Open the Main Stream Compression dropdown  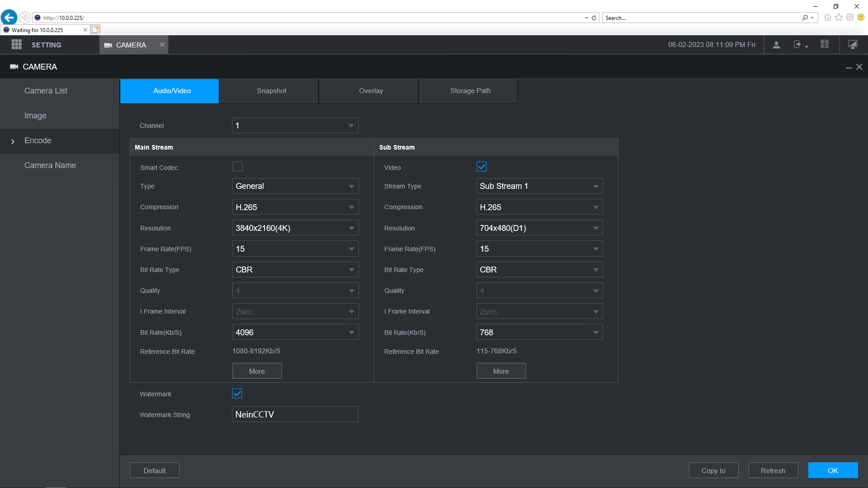click(295, 207)
